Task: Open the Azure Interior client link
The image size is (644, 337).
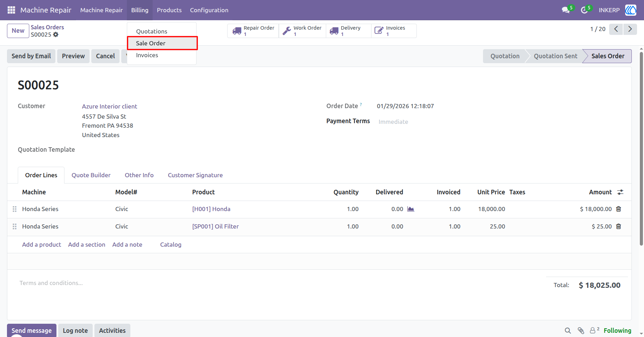Action: click(x=109, y=106)
